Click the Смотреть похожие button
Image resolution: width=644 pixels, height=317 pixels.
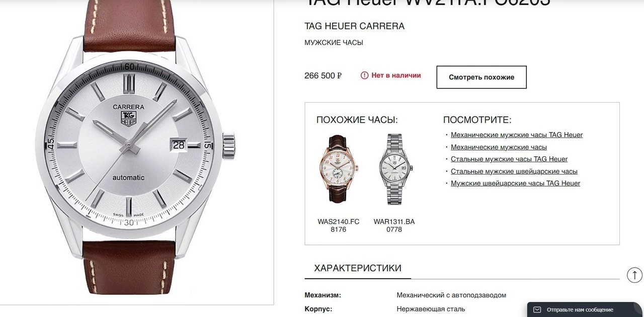pyautogui.click(x=481, y=77)
